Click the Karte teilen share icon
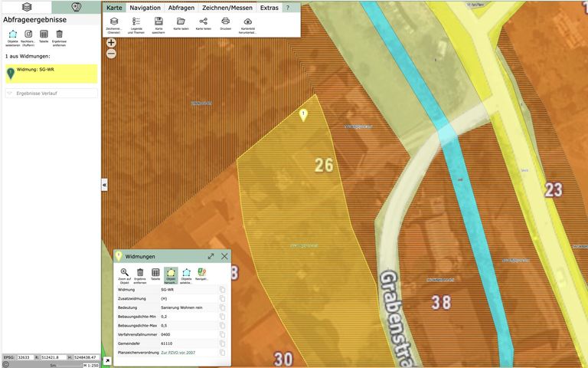The image size is (588, 368). point(203,24)
